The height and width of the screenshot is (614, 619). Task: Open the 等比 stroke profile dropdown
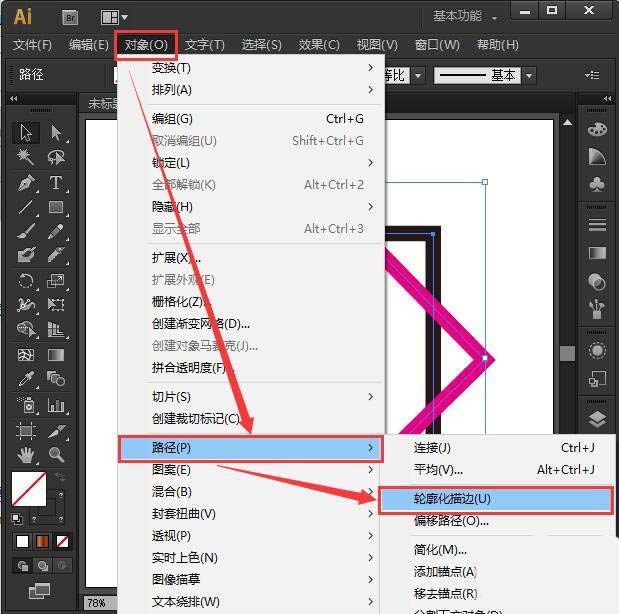tap(418, 75)
